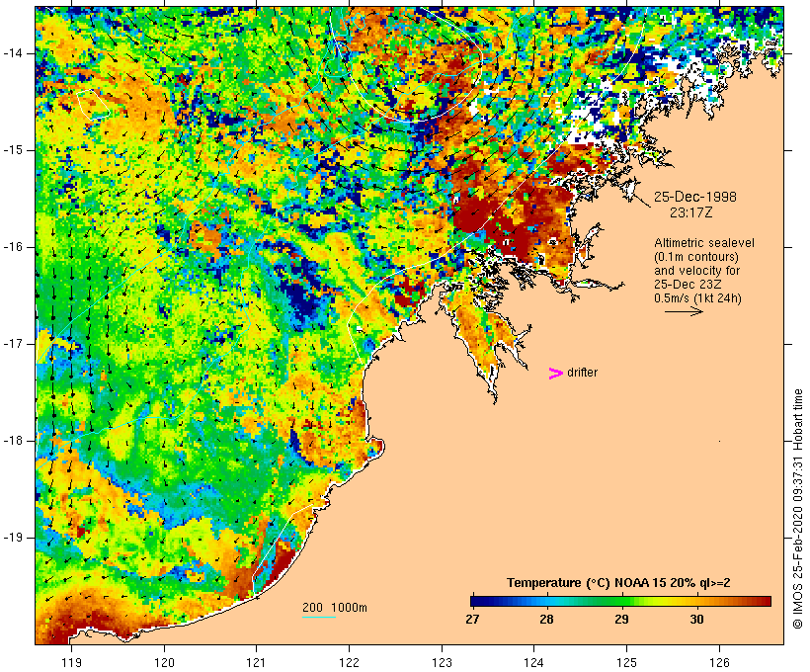Screen dimensions: 810x672
Task: Click the '25-Dec-1998' date text
Action: (x=695, y=197)
